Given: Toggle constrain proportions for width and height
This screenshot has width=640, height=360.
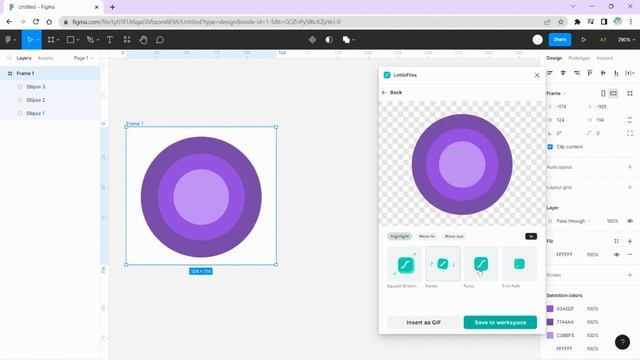Looking at the screenshot, I should point(630,120).
